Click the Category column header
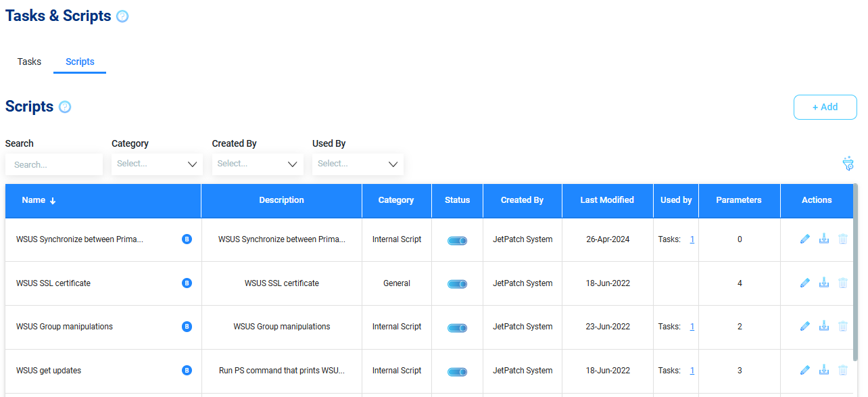868x397 pixels. 396,200
